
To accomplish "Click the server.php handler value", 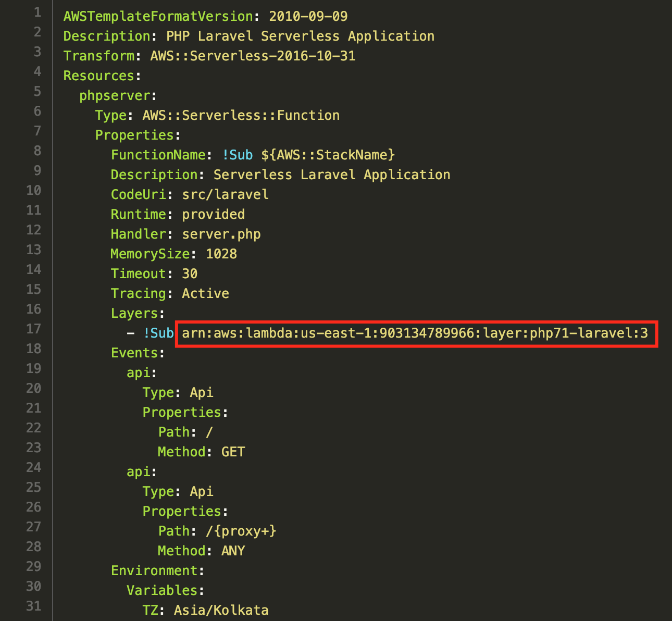I will point(221,234).
